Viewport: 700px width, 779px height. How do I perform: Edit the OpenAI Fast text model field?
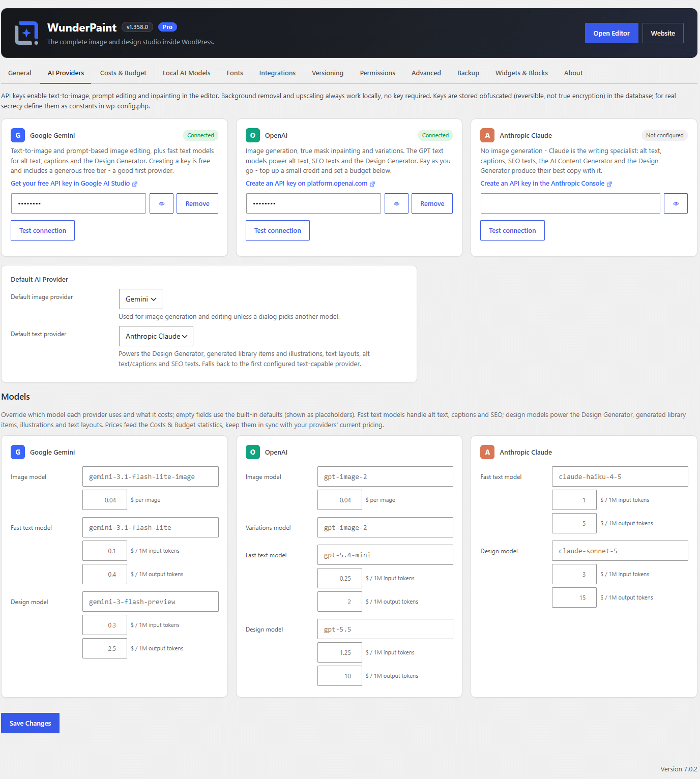(x=385, y=555)
